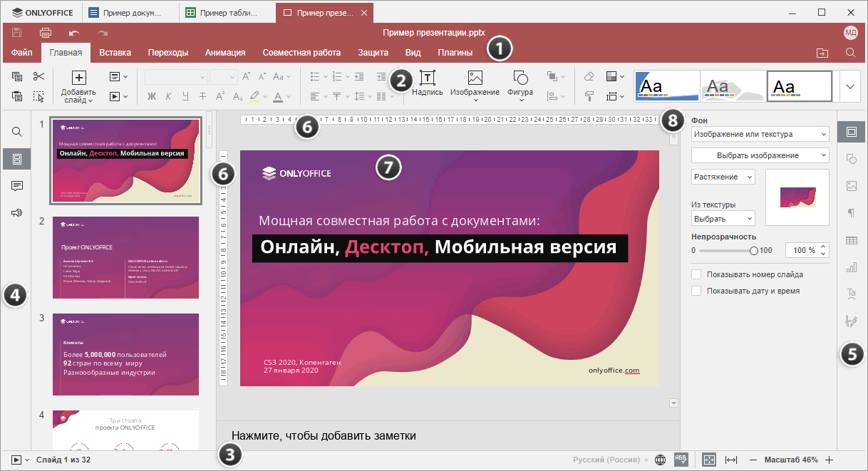Open image settings in right sidebar
The image size is (868, 471).
(851, 186)
